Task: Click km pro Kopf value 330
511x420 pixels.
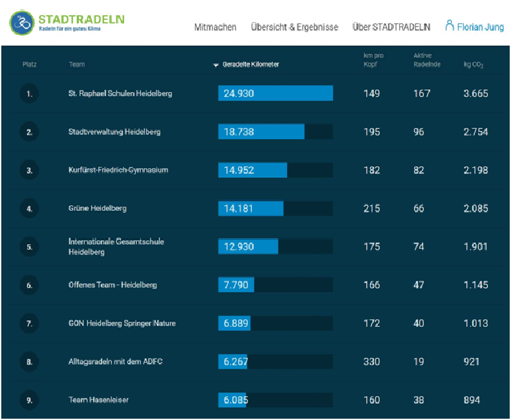Action: tap(371, 362)
